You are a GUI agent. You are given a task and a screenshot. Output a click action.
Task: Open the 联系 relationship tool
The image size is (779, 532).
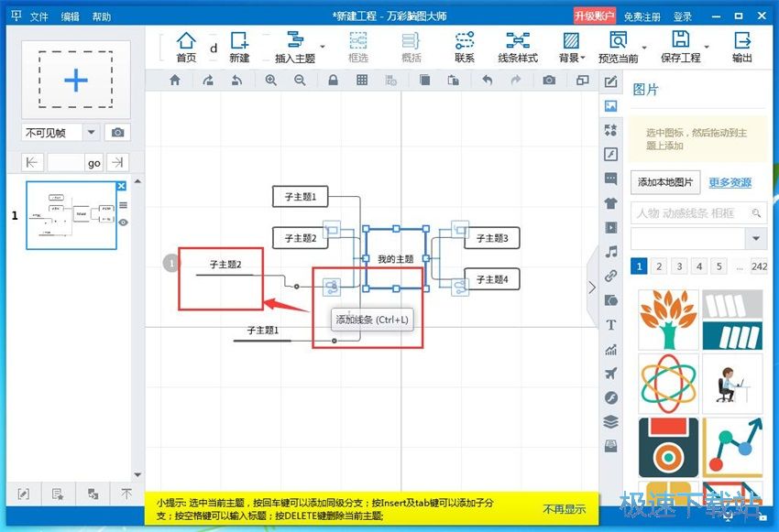pos(465,47)
